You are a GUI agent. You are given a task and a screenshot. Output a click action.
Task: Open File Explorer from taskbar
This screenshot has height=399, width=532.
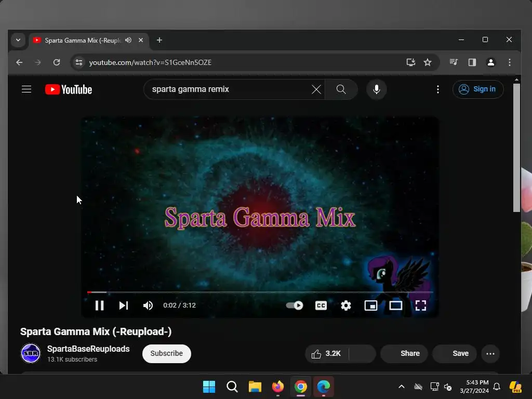tap(255, 387)
